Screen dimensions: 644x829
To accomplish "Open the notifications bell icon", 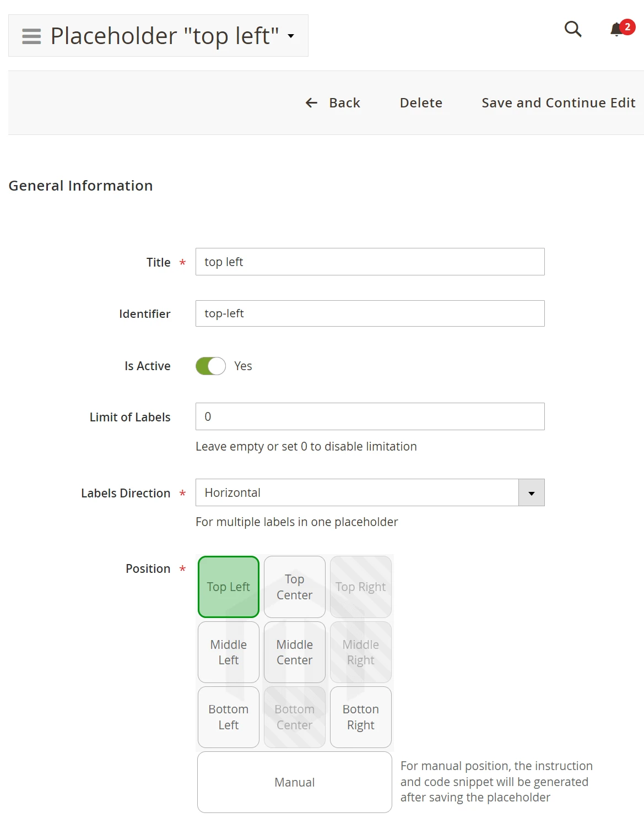I will [x=617, y=30].
